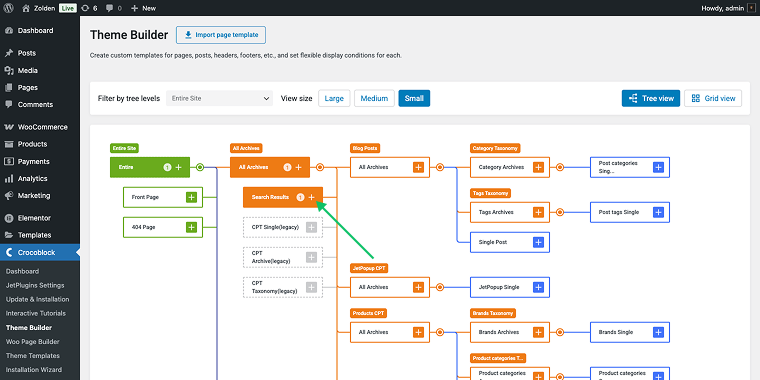Add template to JetPopup Single node

tap(538, 287)
